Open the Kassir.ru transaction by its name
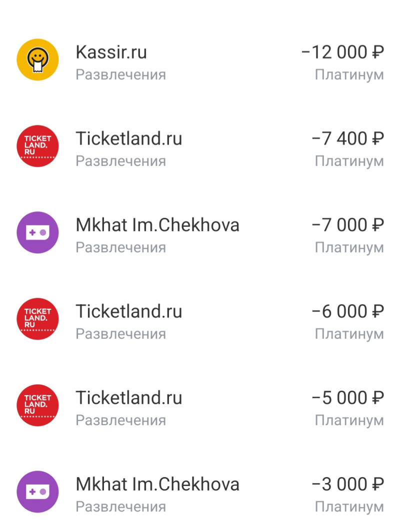400x532 pixels. click(x=111, y=52)
